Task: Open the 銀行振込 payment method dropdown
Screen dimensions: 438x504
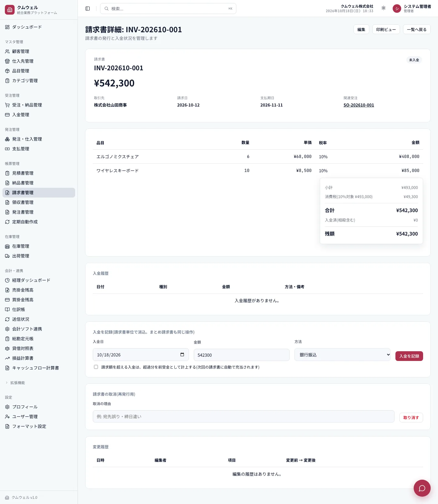Action: [x=342, y=355]
